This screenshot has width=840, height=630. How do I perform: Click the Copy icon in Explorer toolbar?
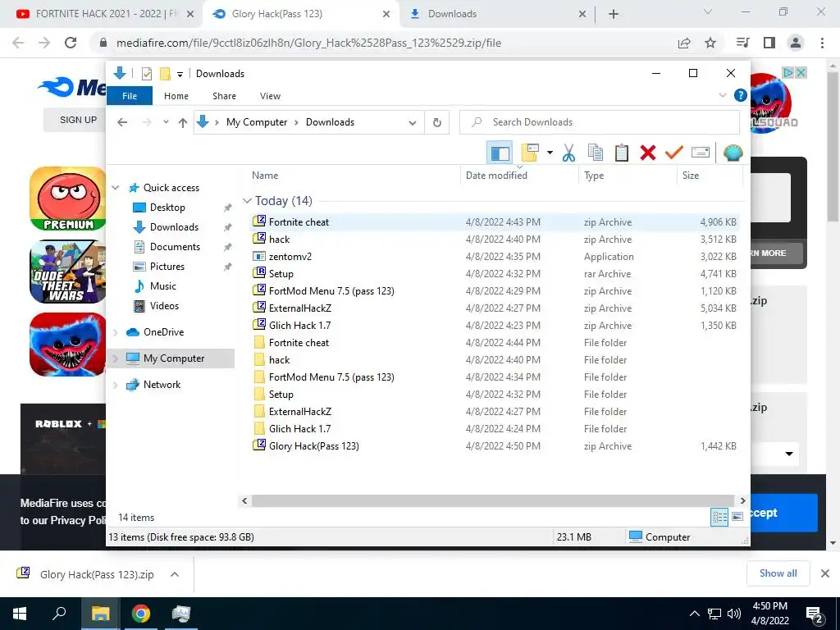(596, 153)
